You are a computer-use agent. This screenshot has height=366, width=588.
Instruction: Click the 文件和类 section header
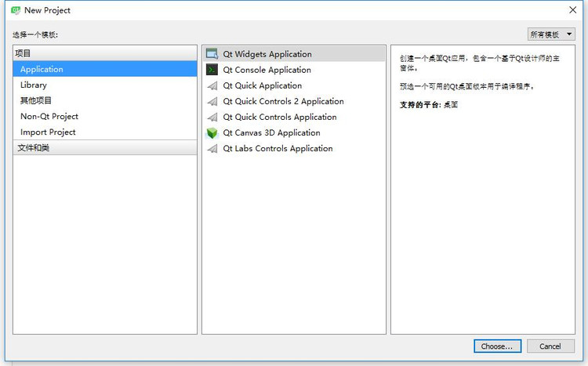105,148
